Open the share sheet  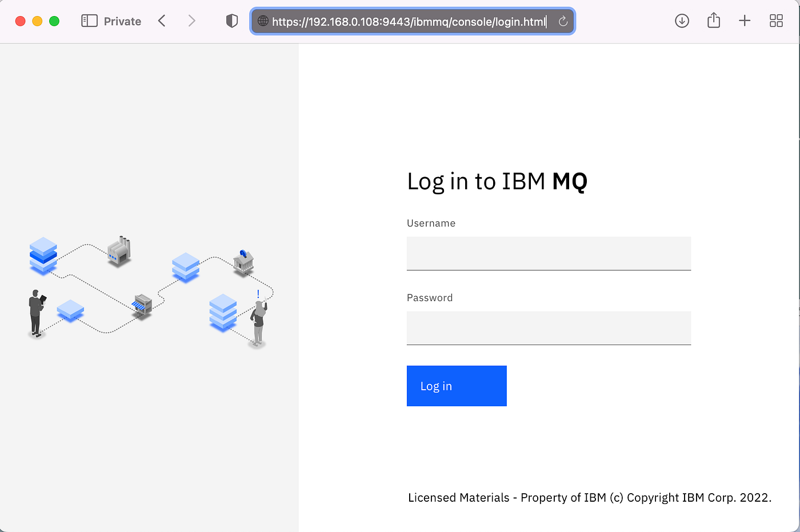[x=713, y=21]
